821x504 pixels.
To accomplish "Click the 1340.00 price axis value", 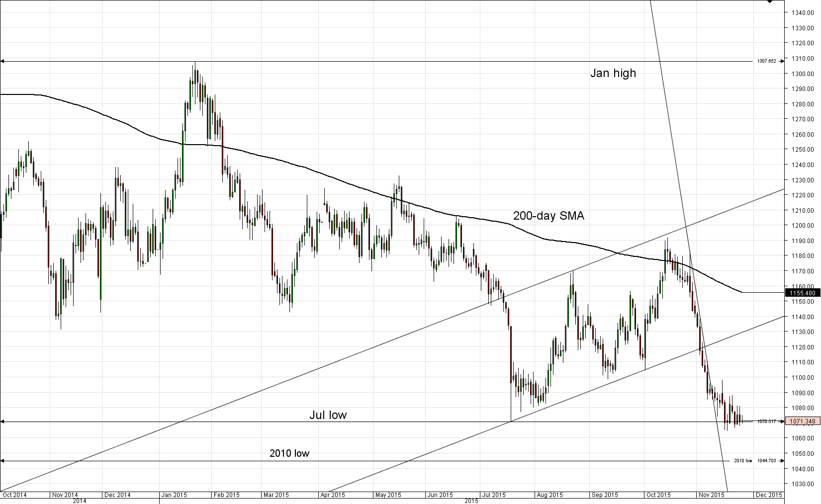I will pyautogui.click(x=804, y=13).
